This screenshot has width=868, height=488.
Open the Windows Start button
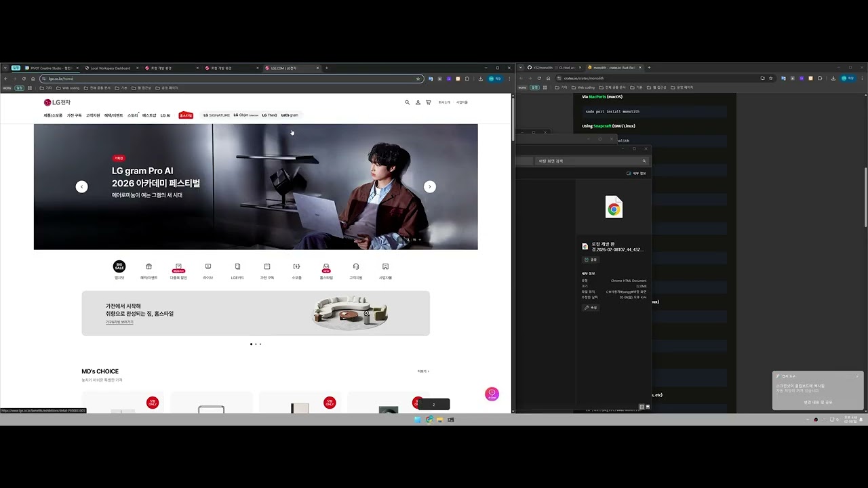tap(418, 420)
